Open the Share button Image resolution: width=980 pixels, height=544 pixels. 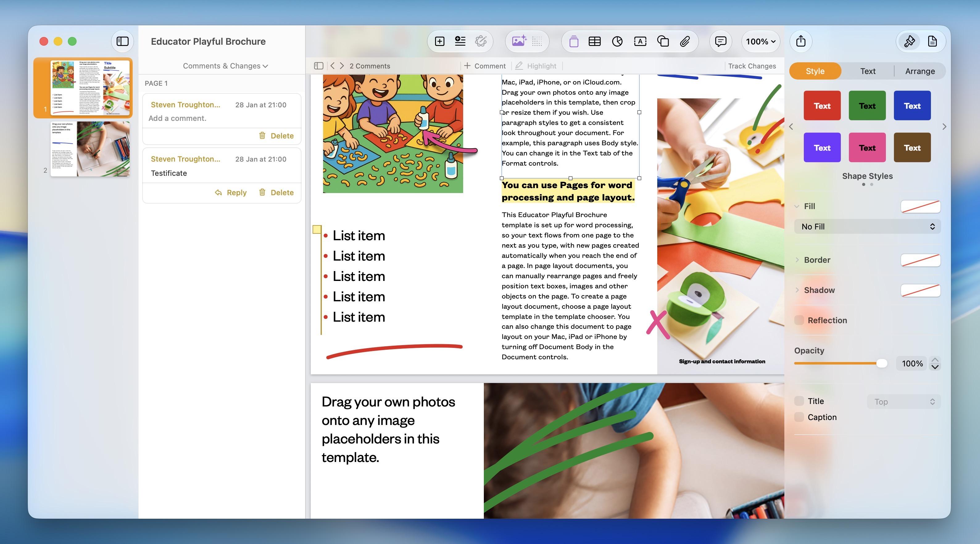coord(801,41)
